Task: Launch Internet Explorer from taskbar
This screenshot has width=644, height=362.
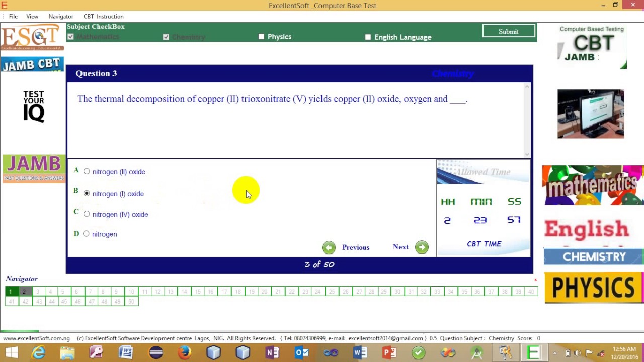Action: tap(39, 353)
